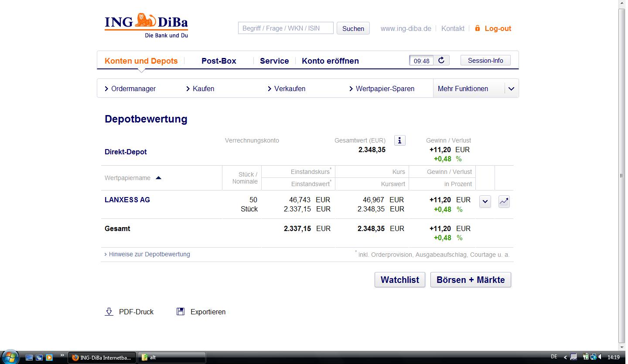Switch to the alt taskbar window
628x364 pixels.
172,357
